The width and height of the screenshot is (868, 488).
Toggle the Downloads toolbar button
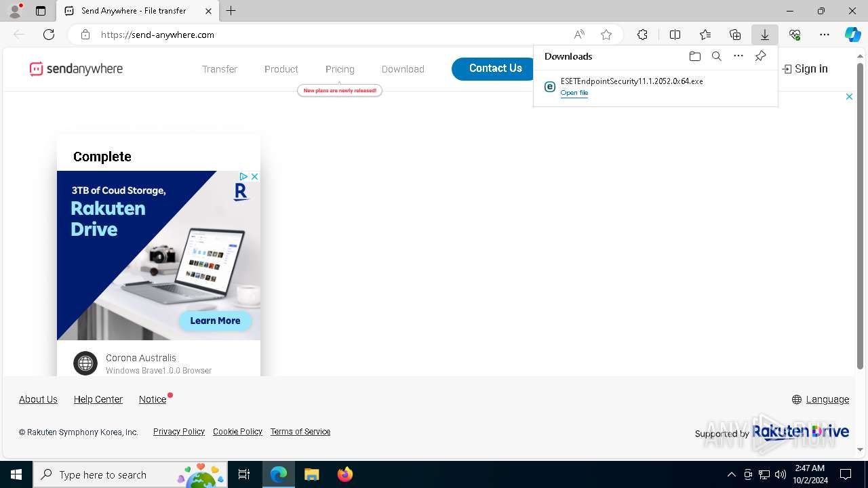pos(765,35)
